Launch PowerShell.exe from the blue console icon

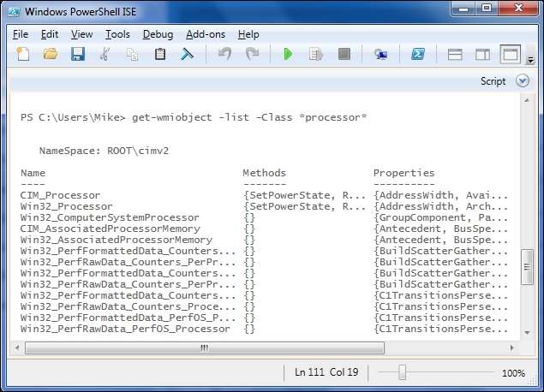tap(419, 55)
